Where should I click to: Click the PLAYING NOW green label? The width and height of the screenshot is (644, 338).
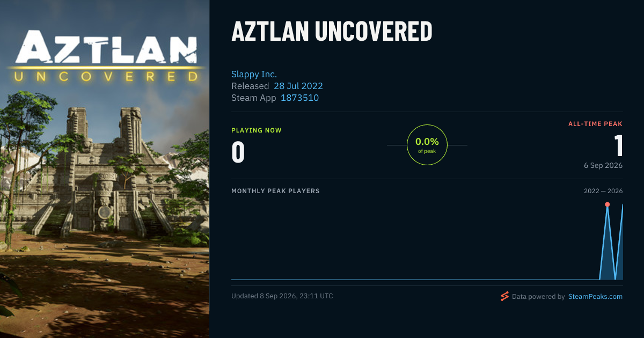tap(257, 130)
